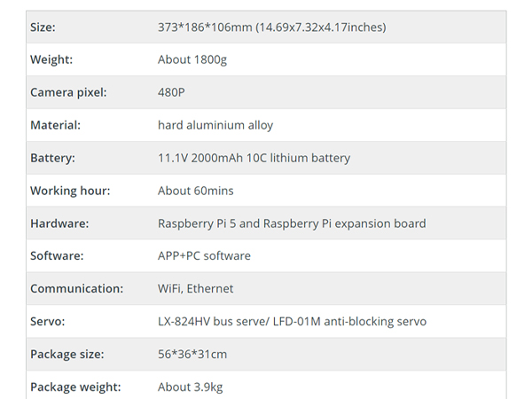Image resolution: width=532 pixels, height=399 pixels.
Task: Click the "Size:" row label
Action: click(43, 27)
